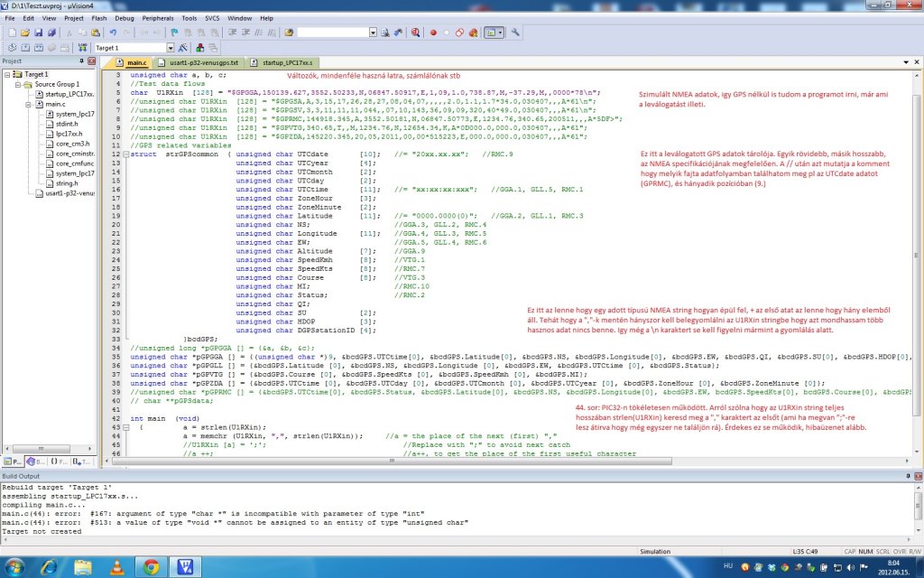Click the Manage Components colored blocks icon

(200, 48)
